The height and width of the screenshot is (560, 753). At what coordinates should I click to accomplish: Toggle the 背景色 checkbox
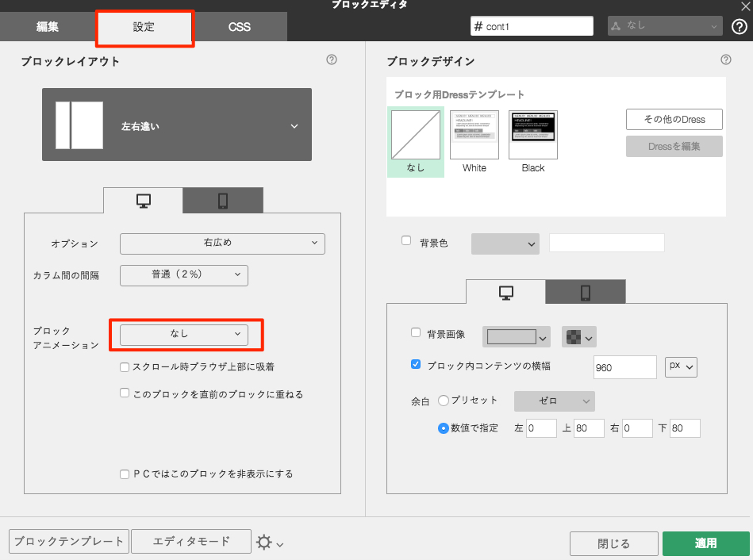click(x=406, y=240)
